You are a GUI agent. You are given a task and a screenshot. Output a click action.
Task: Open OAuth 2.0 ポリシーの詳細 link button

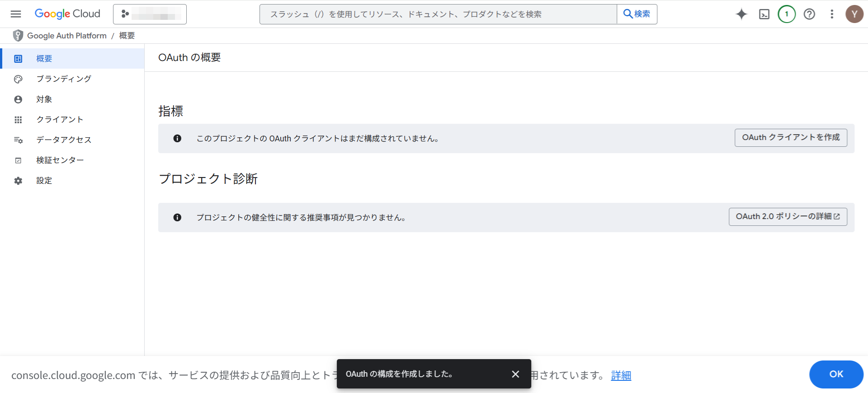788,217
